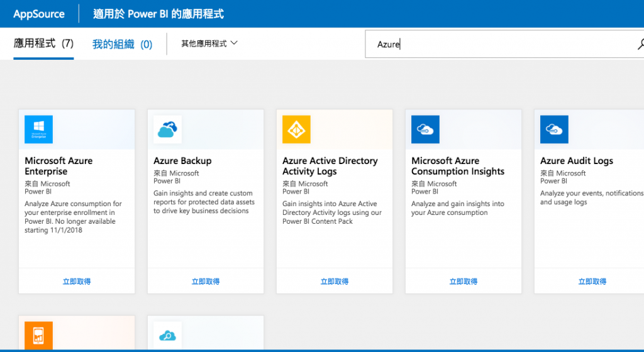
Task: Click 立即取得 under Microsoft Azure Enterprise
Action: (77, 282)
